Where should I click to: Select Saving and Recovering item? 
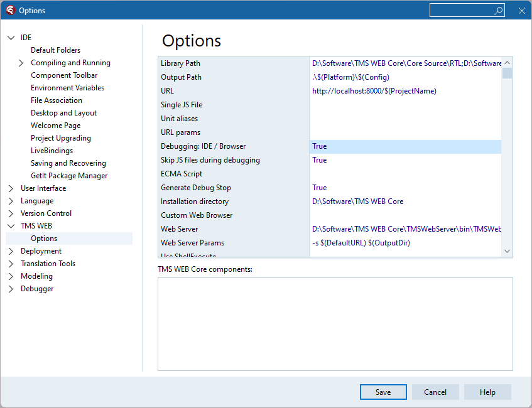(68, 163)
